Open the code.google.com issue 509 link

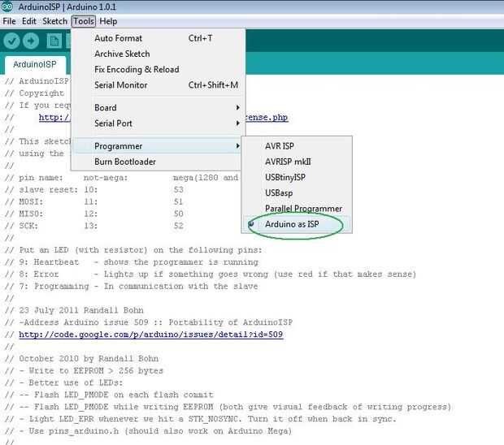point(150,335)
